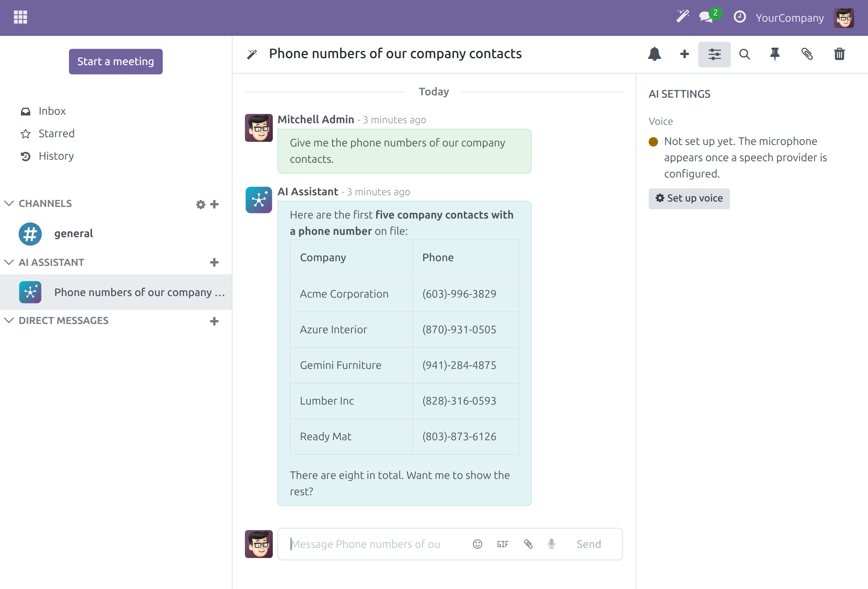868x589 pixels.
Task: Open GIF picker in composer
Action: [x=503, y=544]
